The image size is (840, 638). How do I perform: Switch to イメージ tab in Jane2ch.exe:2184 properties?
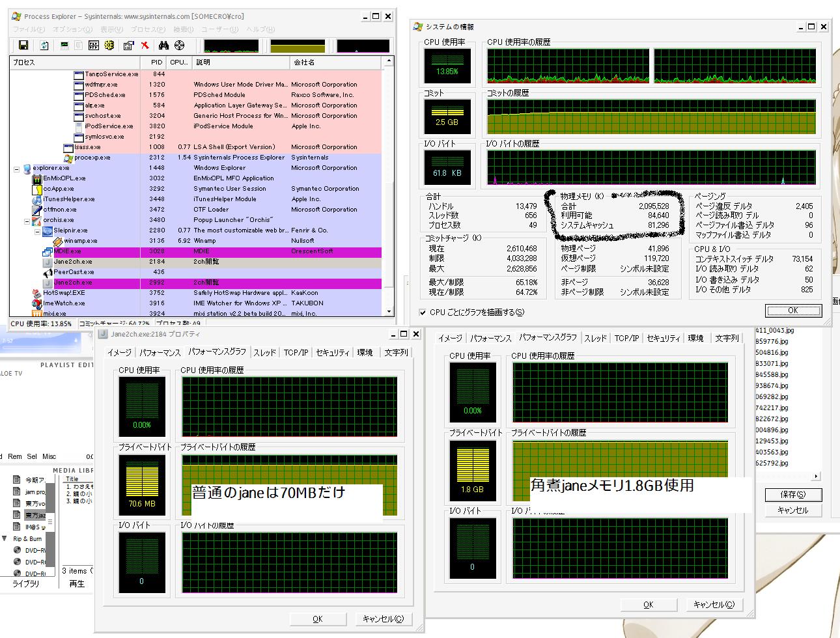click(x=119, y=352)
